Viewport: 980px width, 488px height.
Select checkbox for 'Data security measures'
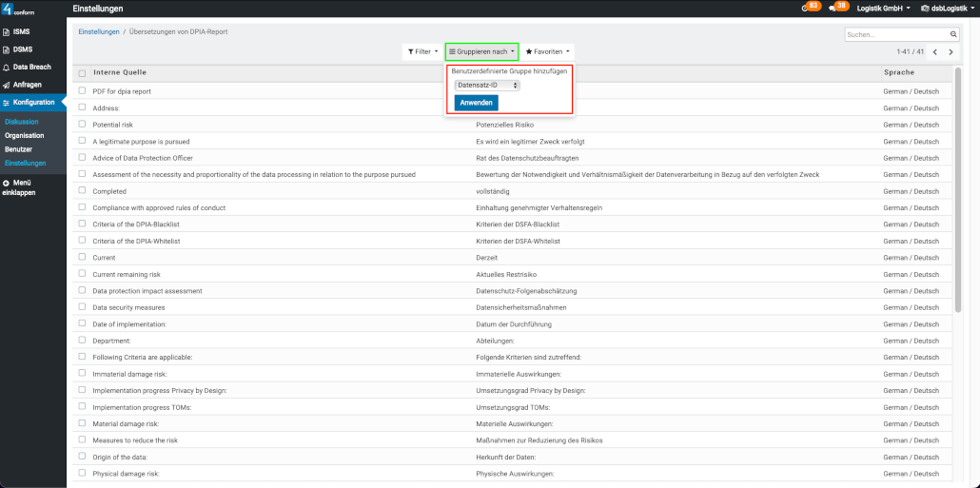click(83, 307)
